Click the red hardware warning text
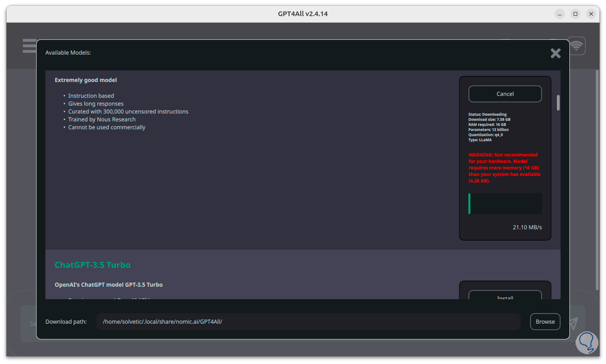 pos(505,168)
